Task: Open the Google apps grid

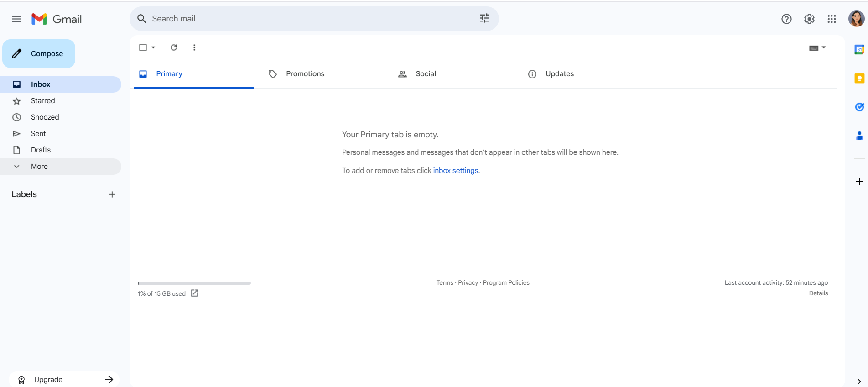Action: point(832,19)
